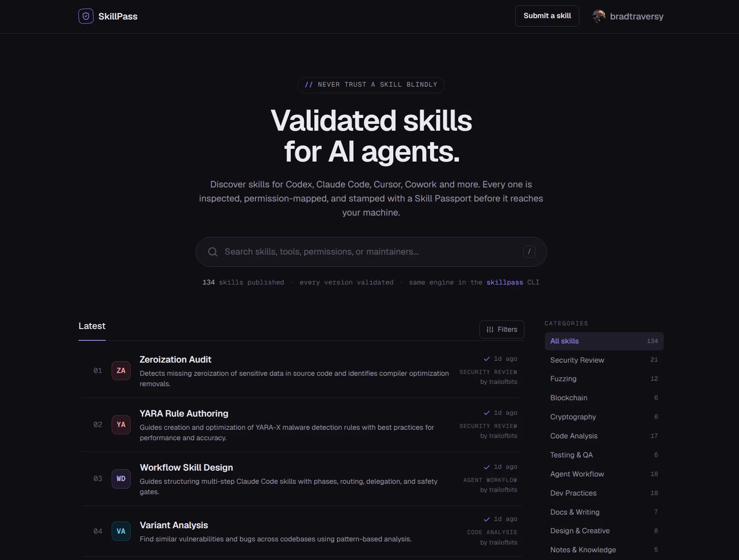The width and height of the screenshot is (739, 560).
Task: Open the Variant Analysis skill
Action: 174,525
